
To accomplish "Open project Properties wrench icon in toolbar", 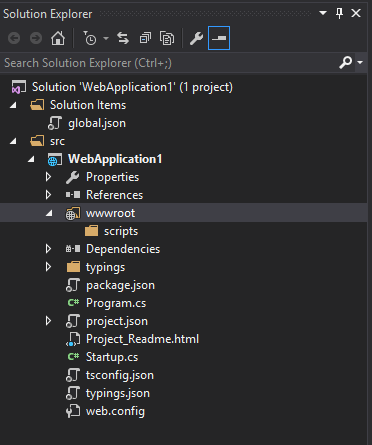I will 196,38.
